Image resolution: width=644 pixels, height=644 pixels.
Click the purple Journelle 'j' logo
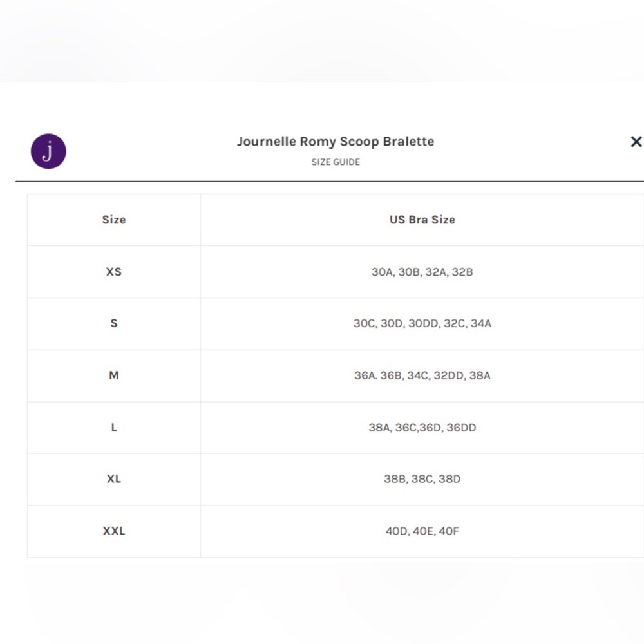click(48, 151)
